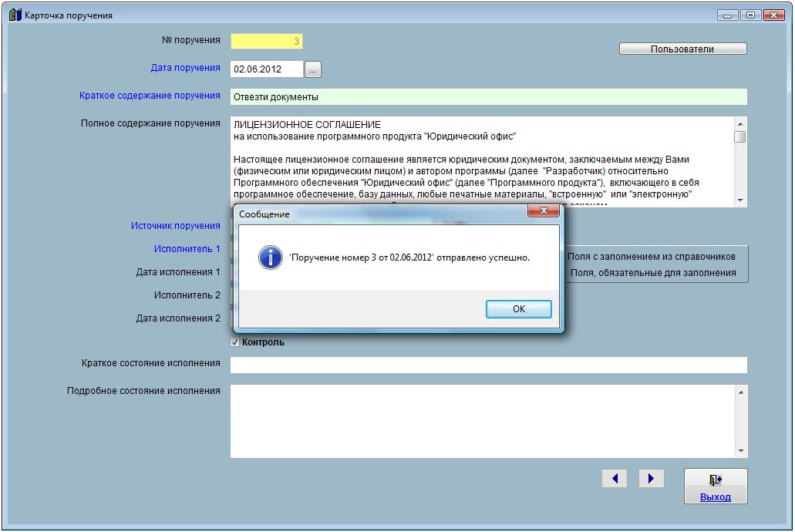Viewport: 795px width, 532px height.
Task: Click the Исполнитель 1 label
Action: [187, 248]
